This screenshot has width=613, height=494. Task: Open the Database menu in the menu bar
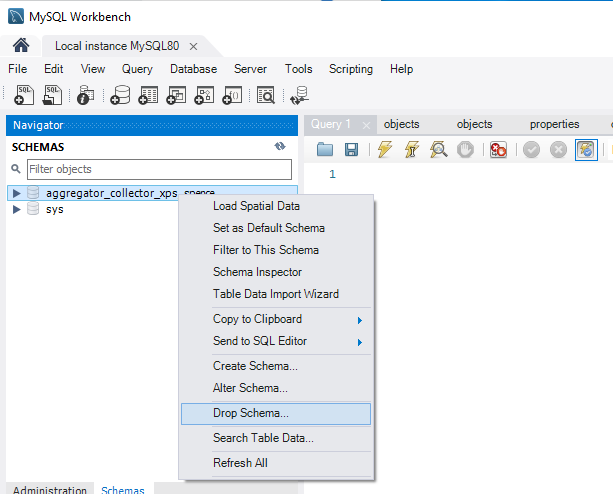pyautogui.click(x=193, y=69)
